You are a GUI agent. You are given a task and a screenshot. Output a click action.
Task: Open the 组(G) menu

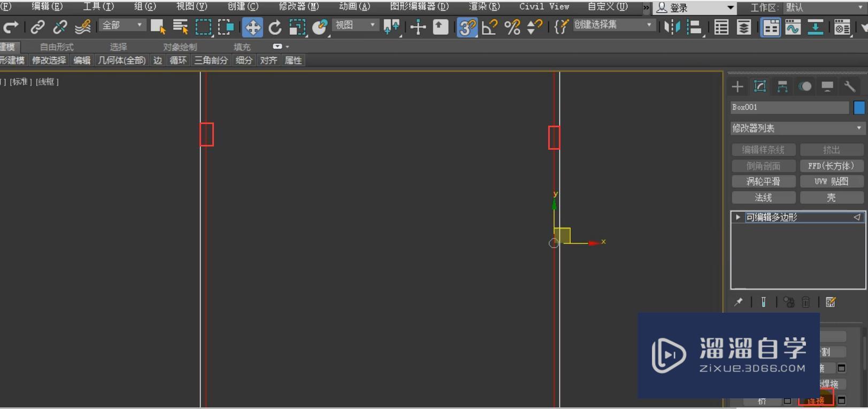point(145,7)
